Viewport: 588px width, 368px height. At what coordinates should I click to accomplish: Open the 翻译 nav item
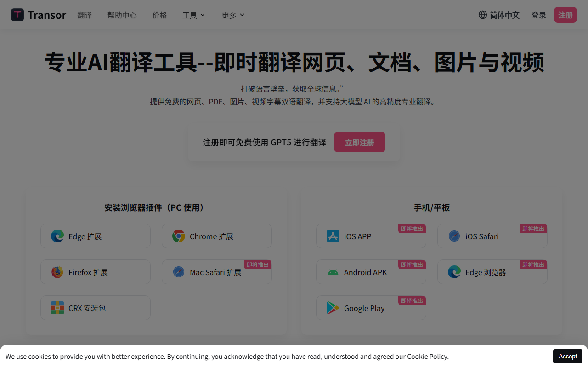[x=85, y=15]
